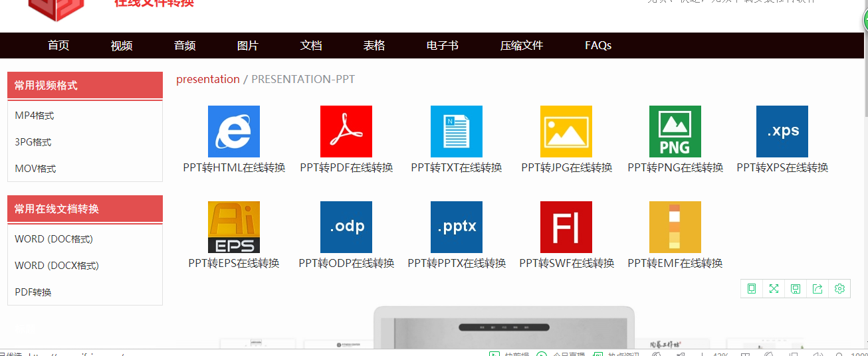Open the PPT转PPTX在线转换 link
Viewport: 868px width, 356px height.
coord(457,263)
